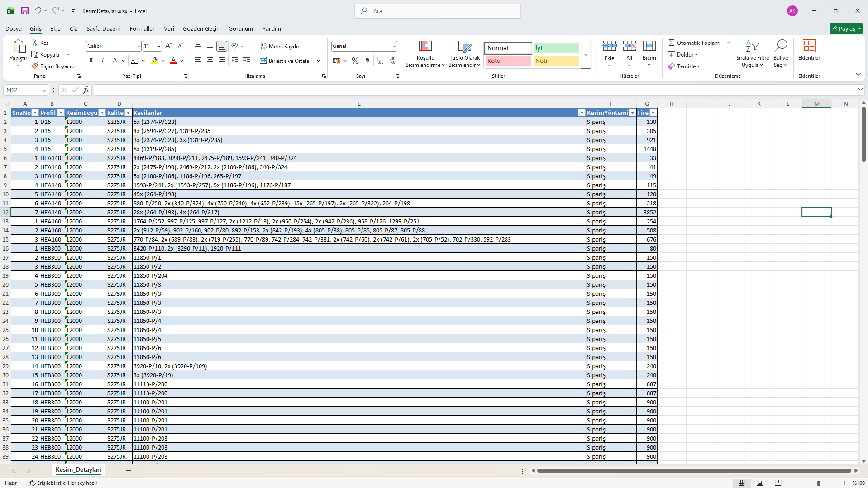The width and height of the screenshot is (868, 488).
Task: Open the Fire column filter dropdown
Action: [x=653, y=113]
